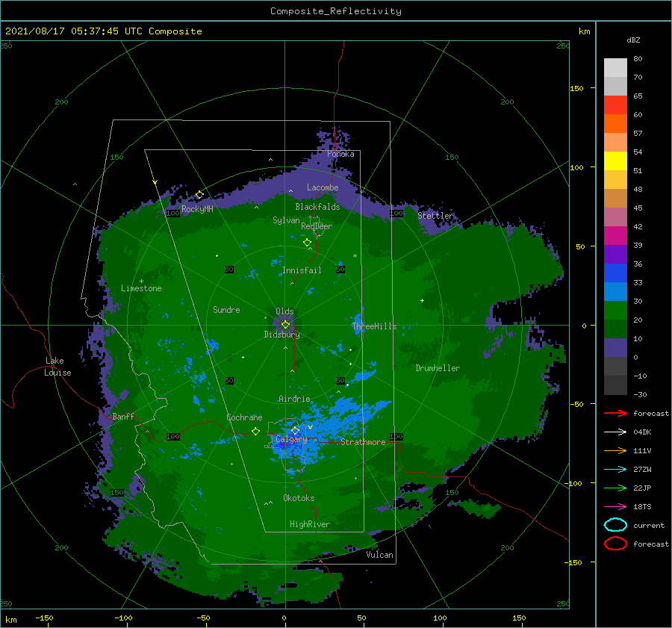Select the violet 10-0 dBZ swatch
This screenshot has width=672, height=628.
click(x=615, y=348)
